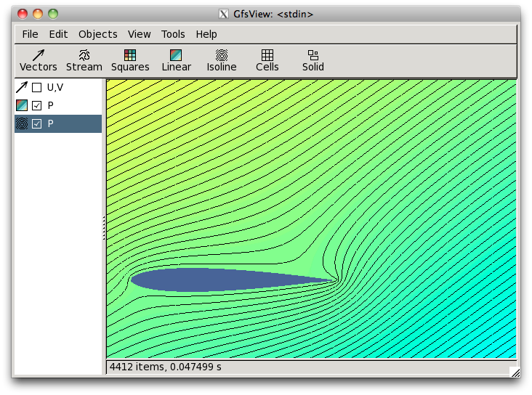This screenshot has height=395, width=532.
Task: Click the X11 icon in the title bar
Action: [223, 15]
